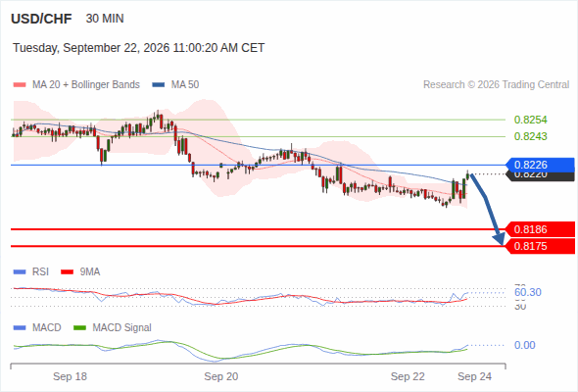The width and height of the screenshot is (578, 392).
Task: Select the 30 MIN timeframe label
Action: (x=105, y=19)
